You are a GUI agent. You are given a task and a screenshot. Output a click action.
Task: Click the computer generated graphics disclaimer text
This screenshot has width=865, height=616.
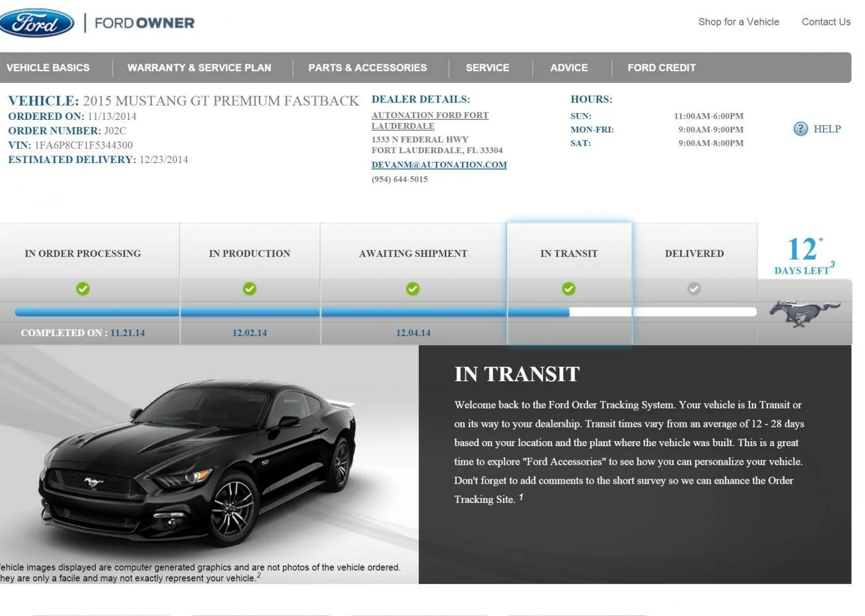point(200,573)
